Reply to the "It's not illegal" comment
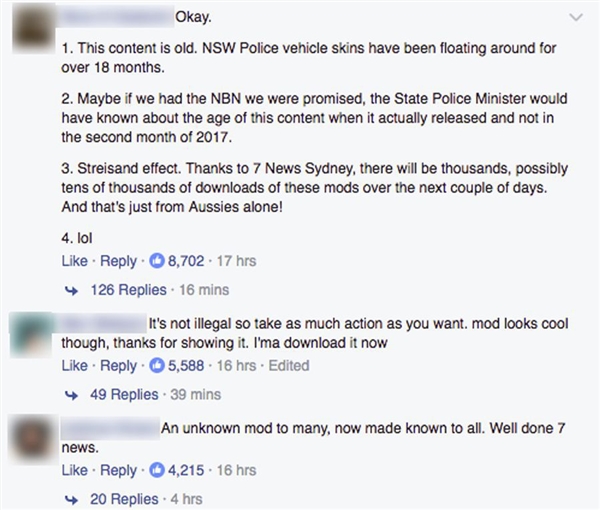 pyautogui.click(x=117, y=366)
